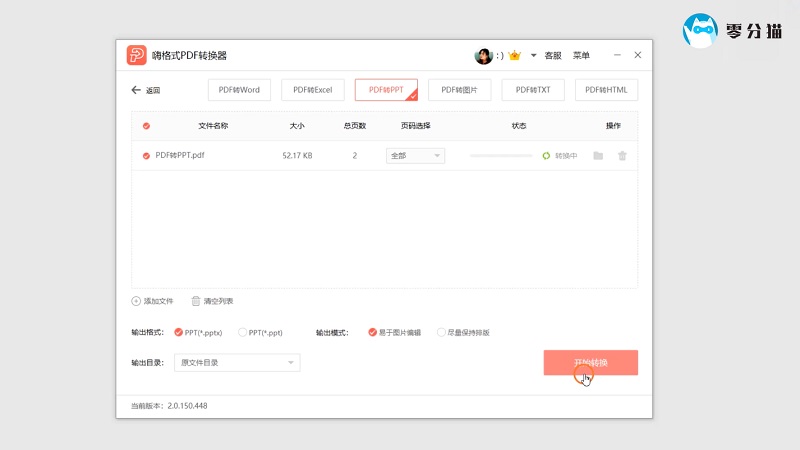Open the user avatar profile
Viewport: 800px width, 450px height.
[x=483, y=56]
